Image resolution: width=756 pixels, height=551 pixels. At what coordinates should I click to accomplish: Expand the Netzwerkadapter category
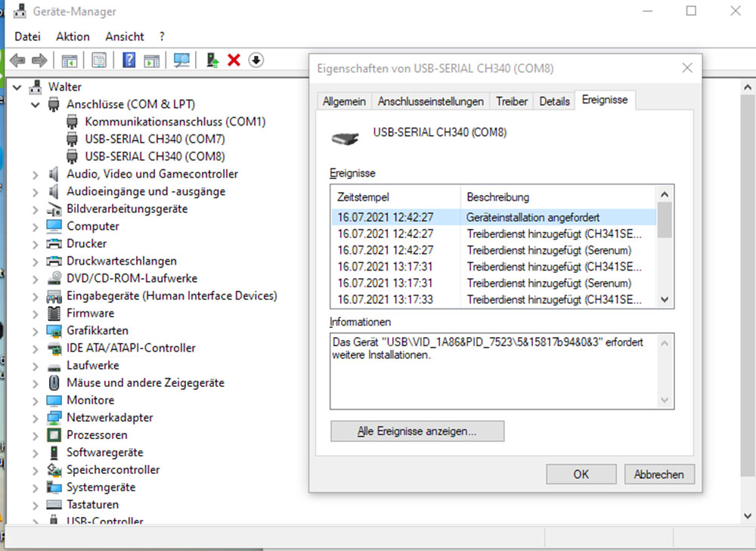click(x=36, y=418)
